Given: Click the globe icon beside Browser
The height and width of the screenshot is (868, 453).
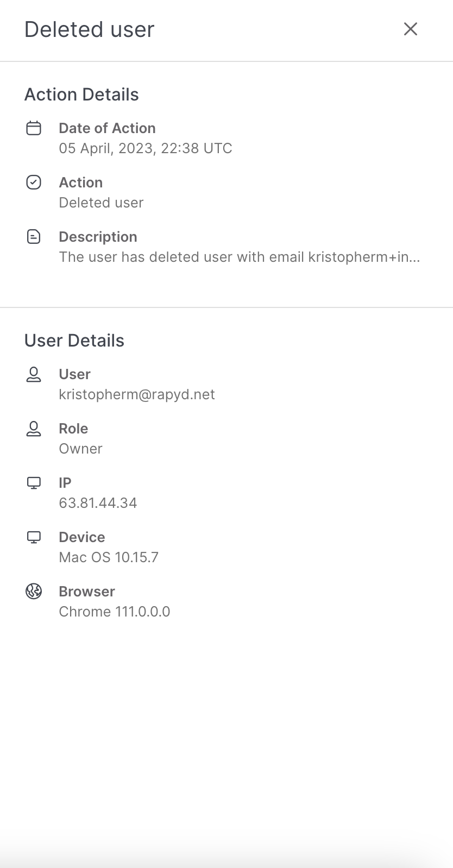Looking at the screenshot, I should pos(34,591).
